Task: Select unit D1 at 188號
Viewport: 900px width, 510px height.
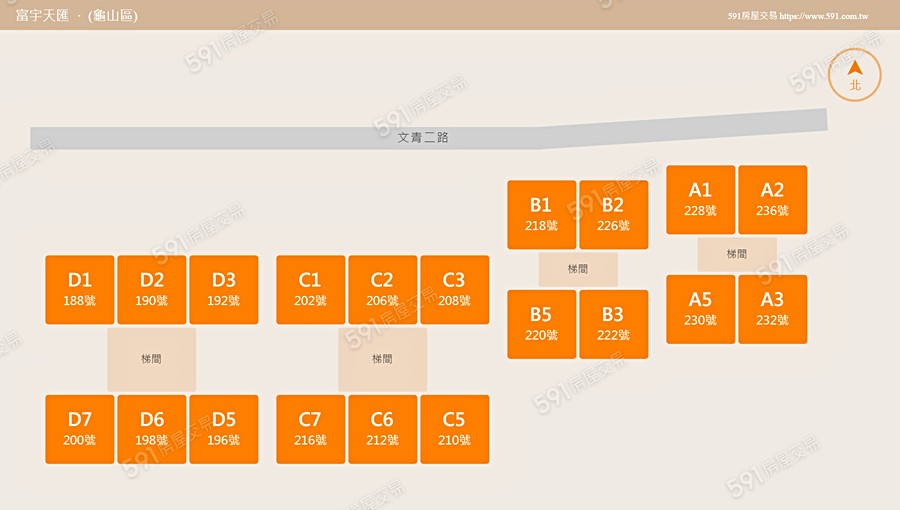Action: [80, 290]
